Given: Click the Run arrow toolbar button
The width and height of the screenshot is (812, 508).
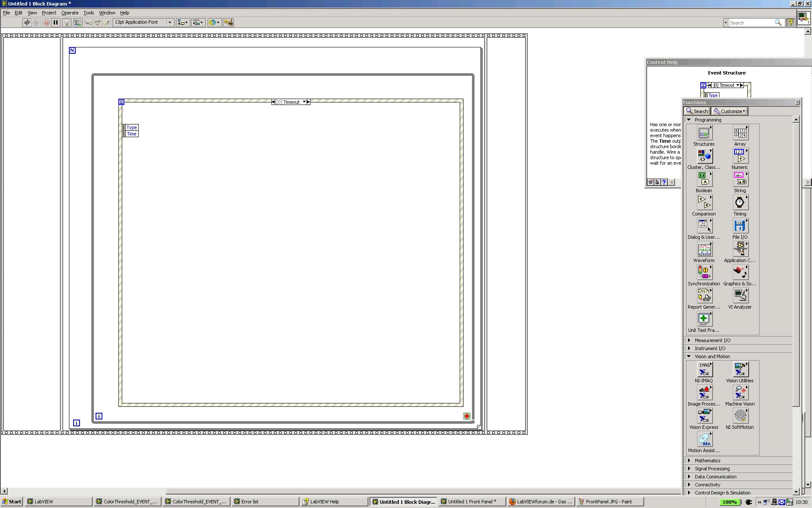Looking at the screenshot, I should [27, 22].
